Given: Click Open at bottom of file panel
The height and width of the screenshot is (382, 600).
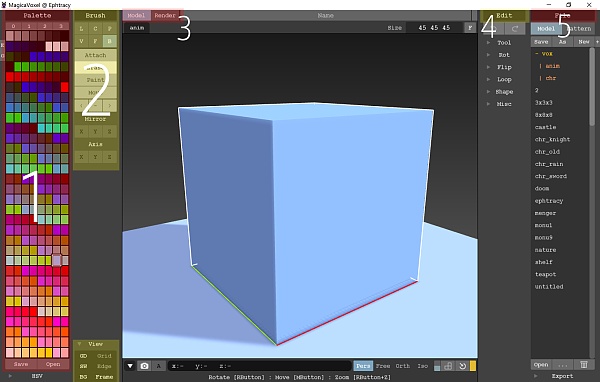Looking at the screenshot, I should pos(541,364).
